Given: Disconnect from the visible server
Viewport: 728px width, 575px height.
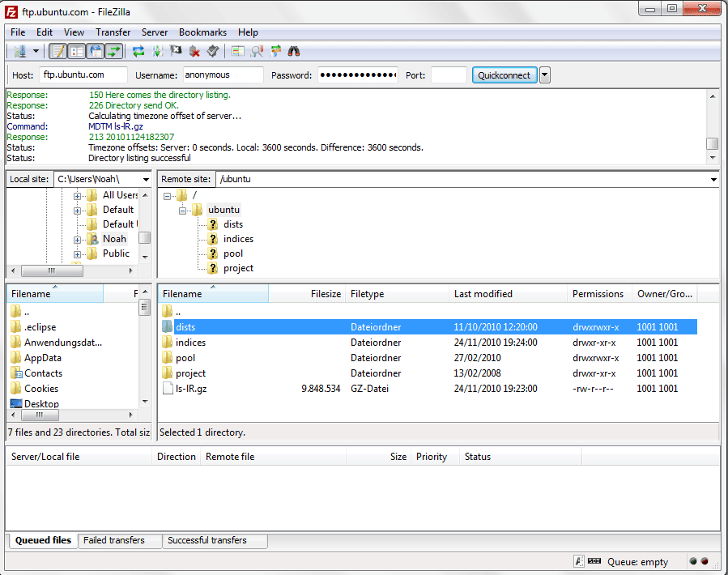Looking at the screenshot, I should click(194, 51).
